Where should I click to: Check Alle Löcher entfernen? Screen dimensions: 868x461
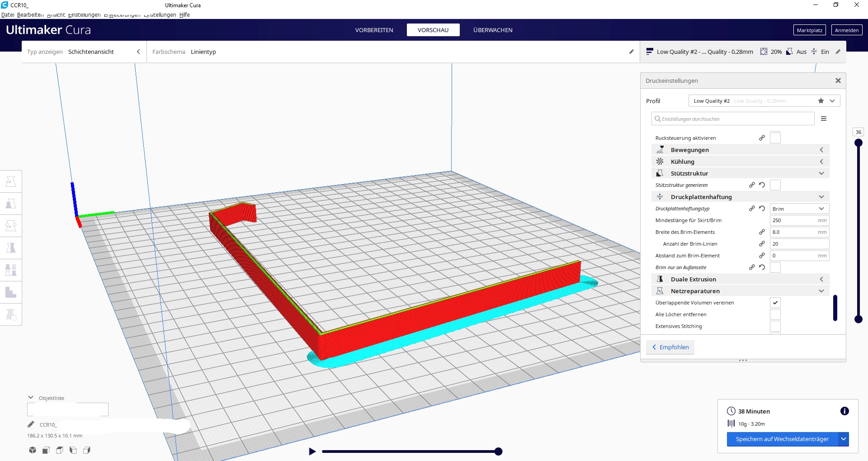(x=776, y=314)
